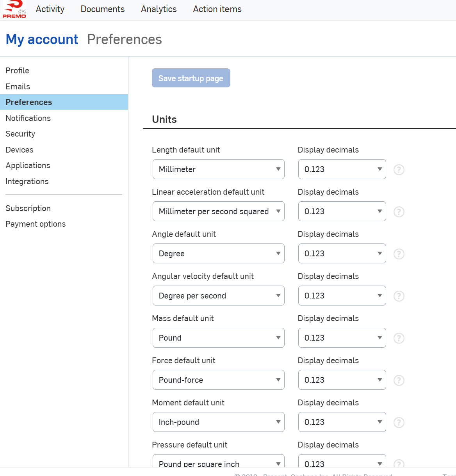Go to Payment options page
This screenshot has width=456, height=476.
(36, 224)
